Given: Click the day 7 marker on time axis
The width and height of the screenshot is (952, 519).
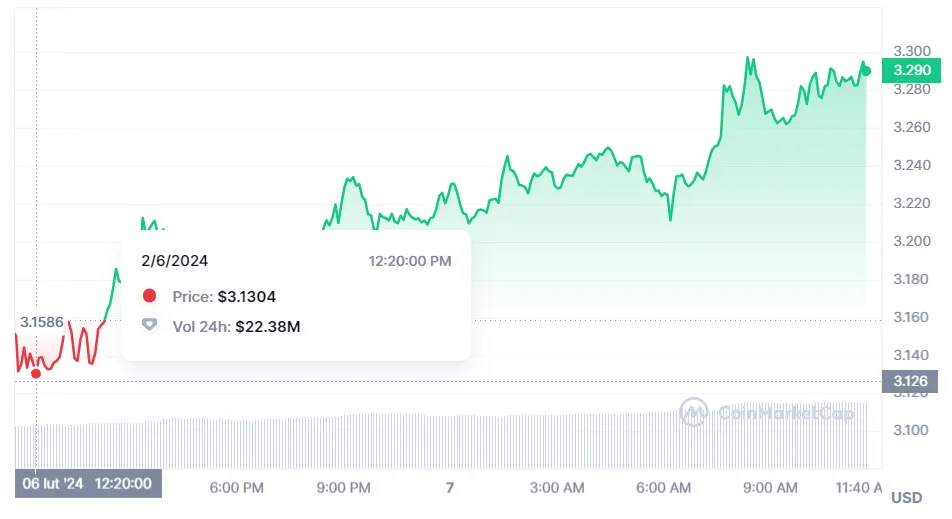Looking at the screenshot, I should [x=450, y=487].
